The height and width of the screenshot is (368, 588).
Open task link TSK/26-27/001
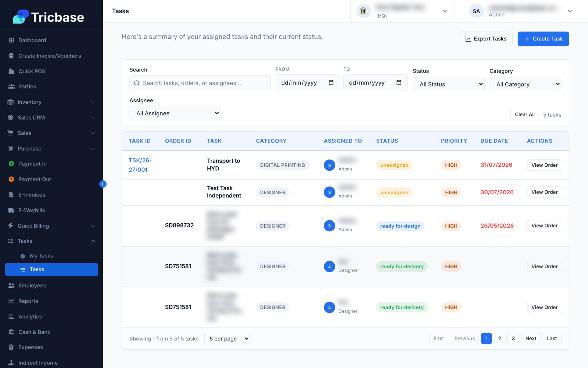click(140, 165)
